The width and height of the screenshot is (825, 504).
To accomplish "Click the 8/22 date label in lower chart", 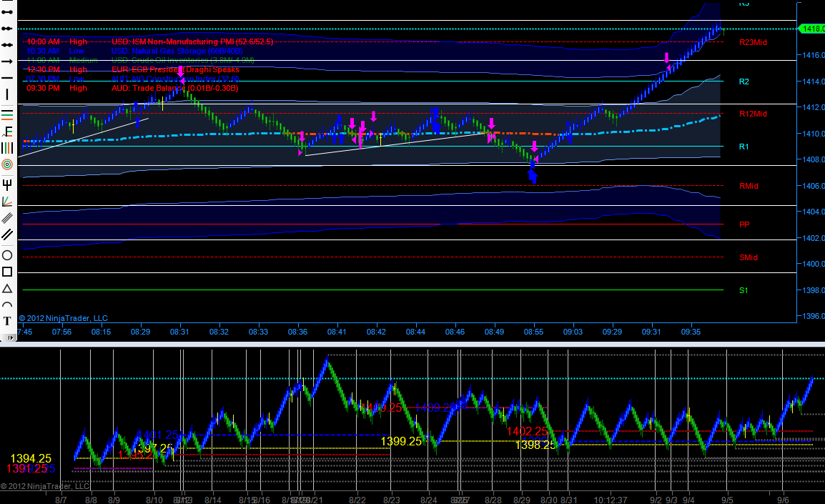I will pos(357,500).
